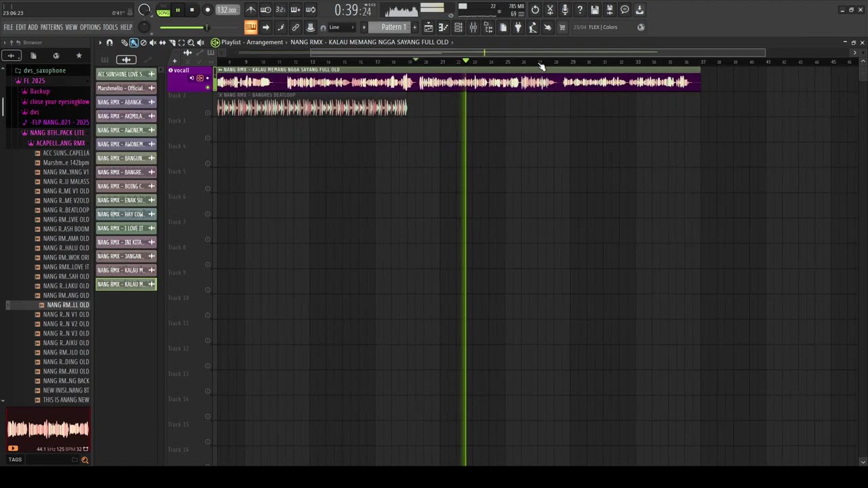Screen dimensions: 868x488
Task: Expand the dvs_saxophone folder
Action: 44,70
